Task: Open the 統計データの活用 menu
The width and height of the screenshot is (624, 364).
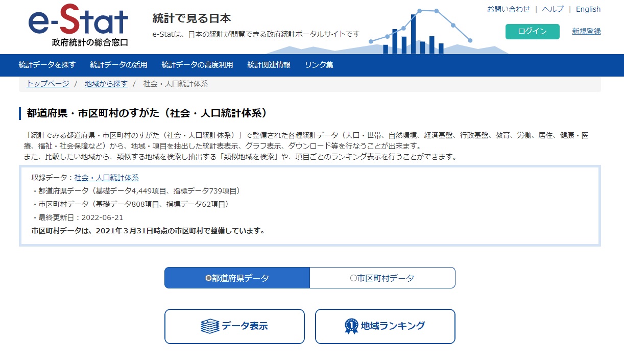Action: 118,65
